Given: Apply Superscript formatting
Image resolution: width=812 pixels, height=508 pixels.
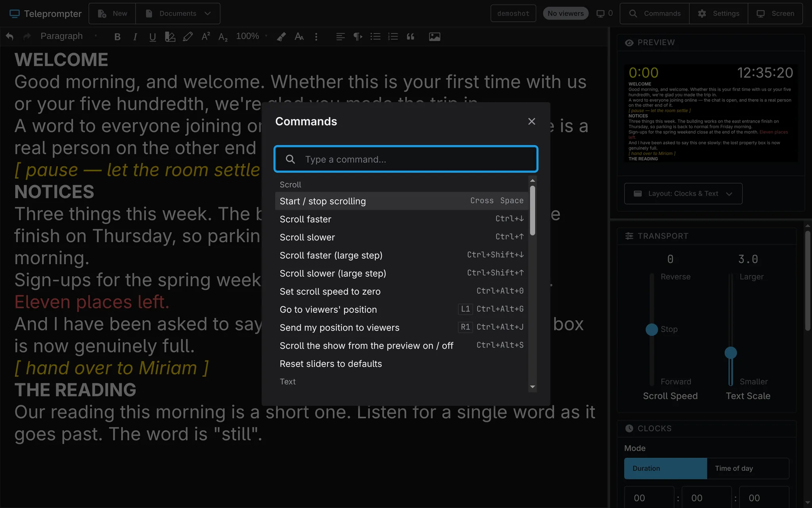Looking at the screenshot, I should [x=206, y=37].
